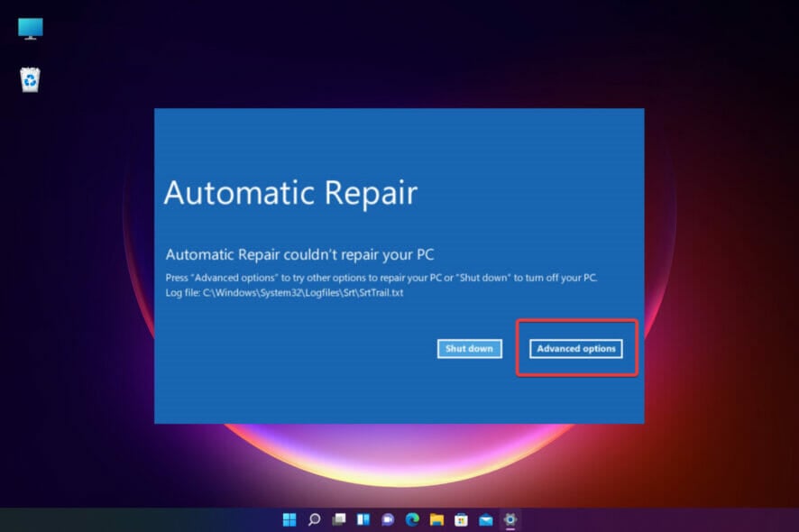Open taskbar Search magnifier
The width and height of the screenshot is (799, 532).
[x=314, y=519]
